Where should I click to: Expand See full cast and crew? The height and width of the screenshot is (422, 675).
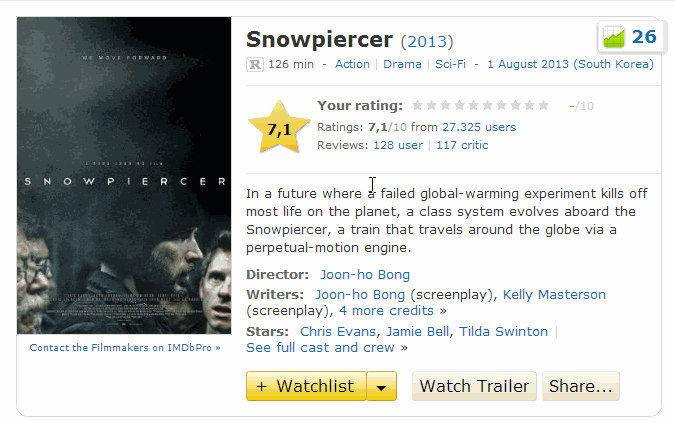pos(327,347)
